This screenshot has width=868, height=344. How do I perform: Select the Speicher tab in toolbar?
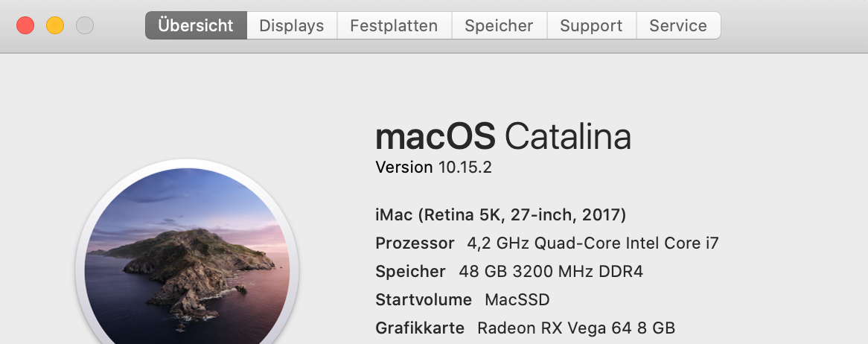click(x=499, y=25)
